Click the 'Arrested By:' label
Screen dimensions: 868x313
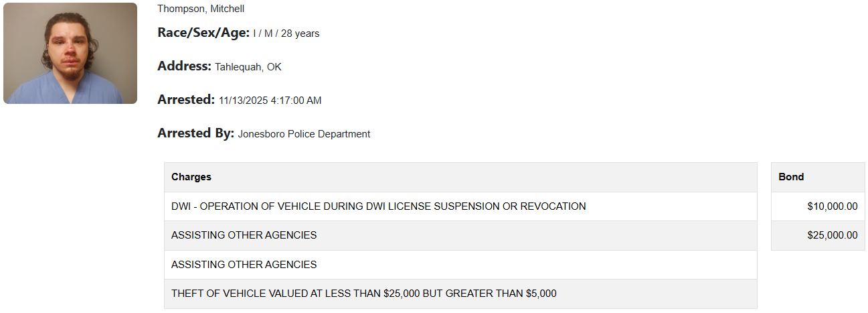(x=195, y=133)
